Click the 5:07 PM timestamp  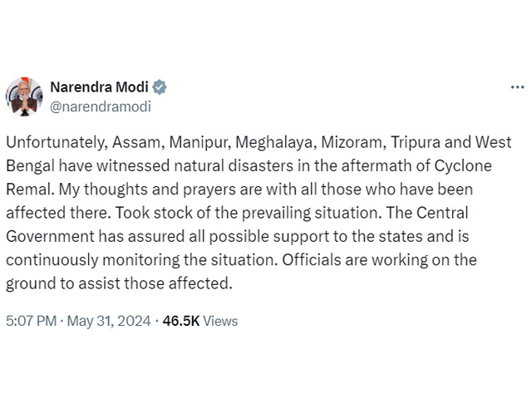click(x=32, y=321)
